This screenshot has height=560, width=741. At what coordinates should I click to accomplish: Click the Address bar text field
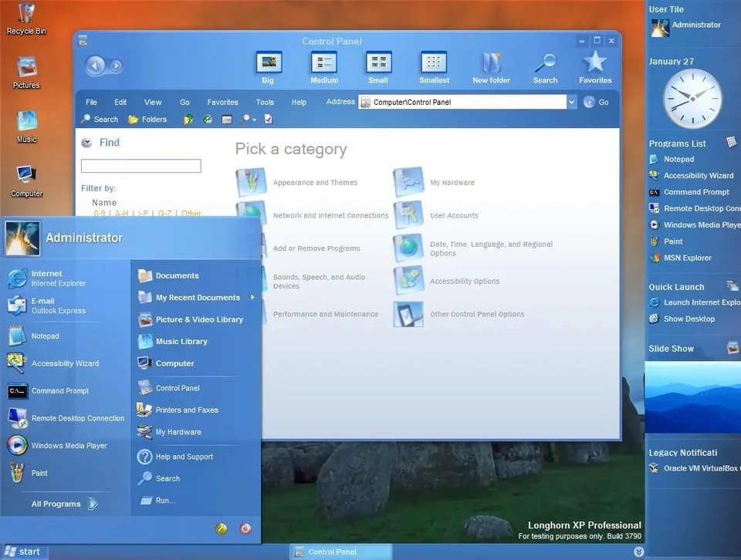click(463, 102)
